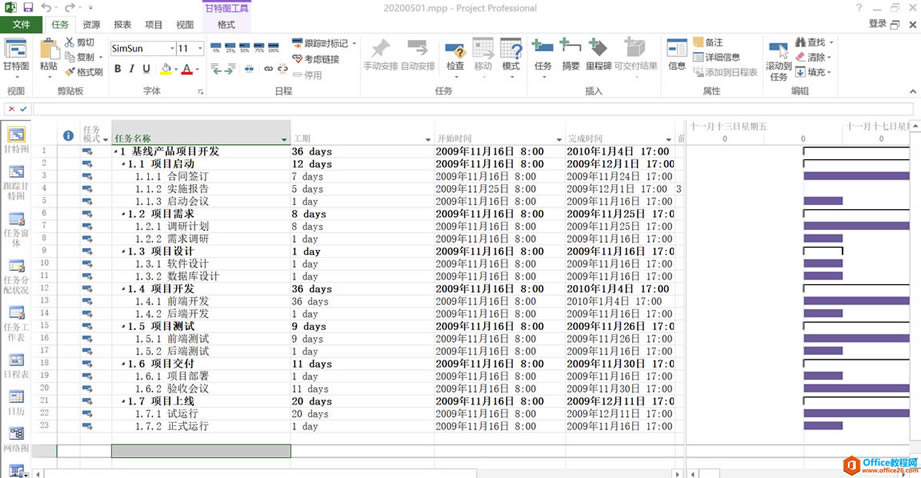Viewport: 921px width, 478px height.
Task: Toggle Bold formatting
Action: pos(117,69)
